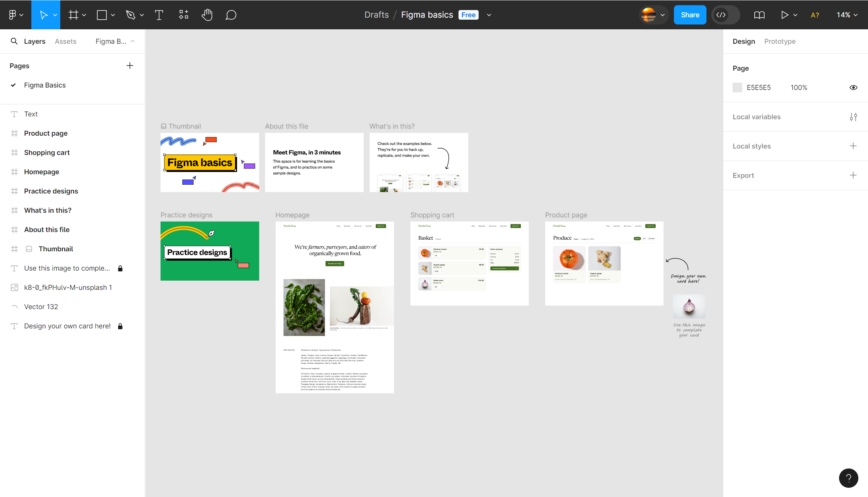Image resolution: width=868 pixels, height=497 pixels.
Task: Select the Thumbnail frame on canvas
Action: point(210,162)
